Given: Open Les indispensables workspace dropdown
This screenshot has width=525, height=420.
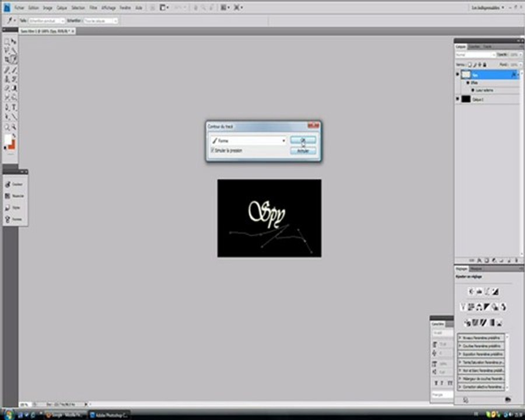Looking at the screenshot, I should pyautogui.click(x=488, y=8).
